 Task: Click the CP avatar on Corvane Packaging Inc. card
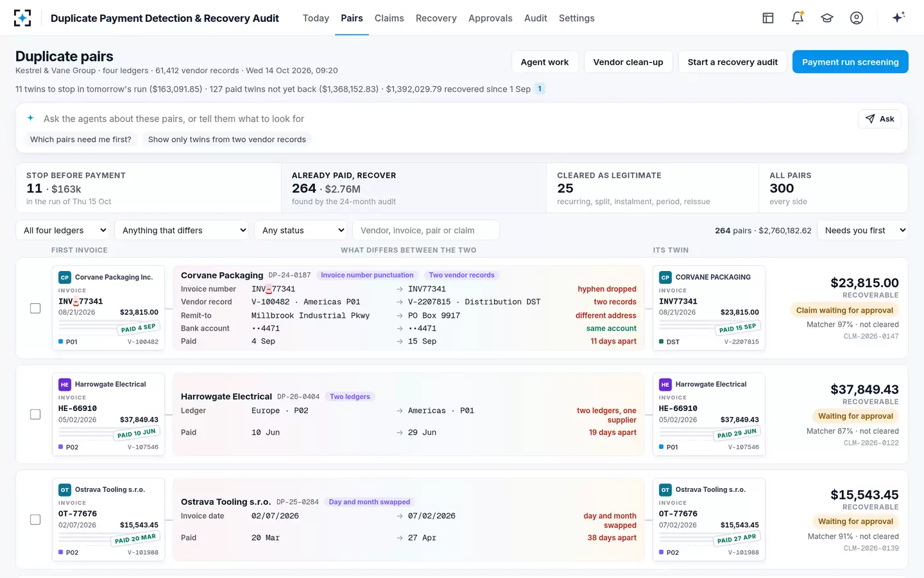[65, 277]
